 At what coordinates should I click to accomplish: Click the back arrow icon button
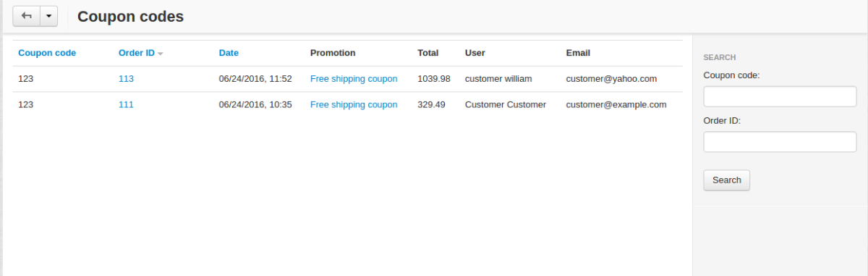click(x=27, y=16)
